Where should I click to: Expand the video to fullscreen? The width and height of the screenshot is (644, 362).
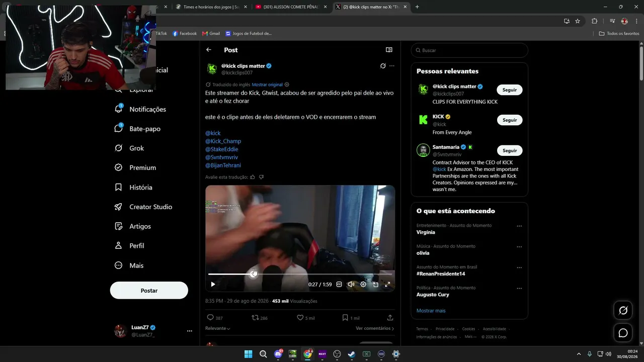pyautogui.click(x=387, y=284)
